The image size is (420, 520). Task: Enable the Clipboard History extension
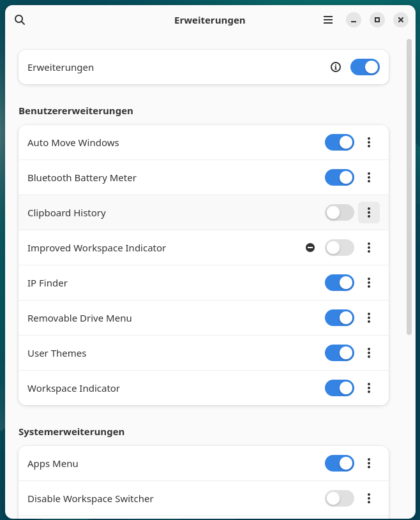[339, 212]
